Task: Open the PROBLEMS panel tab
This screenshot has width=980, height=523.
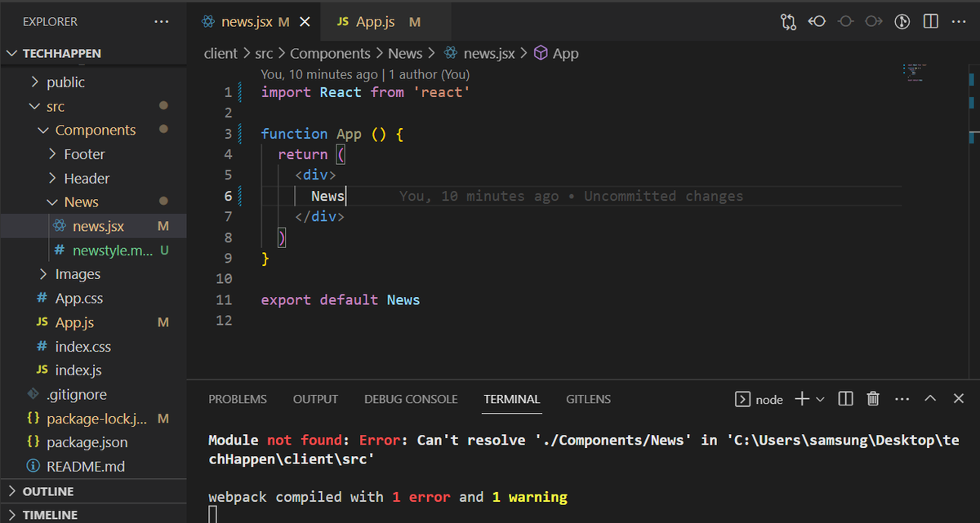Action: point(238,399)
